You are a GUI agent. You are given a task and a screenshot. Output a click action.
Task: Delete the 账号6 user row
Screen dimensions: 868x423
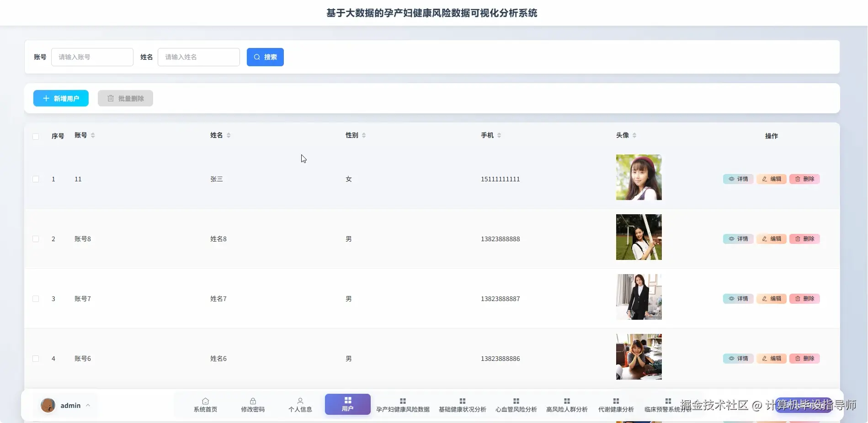pos(804,359)
